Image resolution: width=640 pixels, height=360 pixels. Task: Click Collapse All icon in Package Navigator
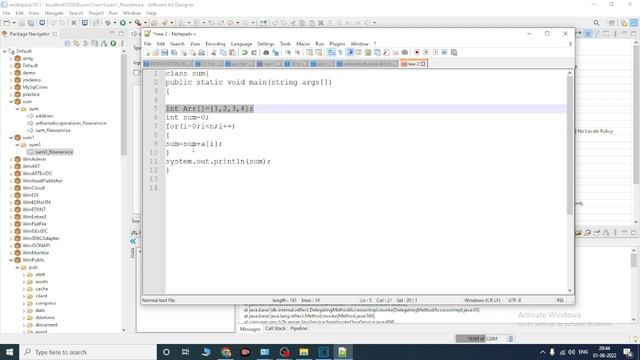click(x=67, y=43)
